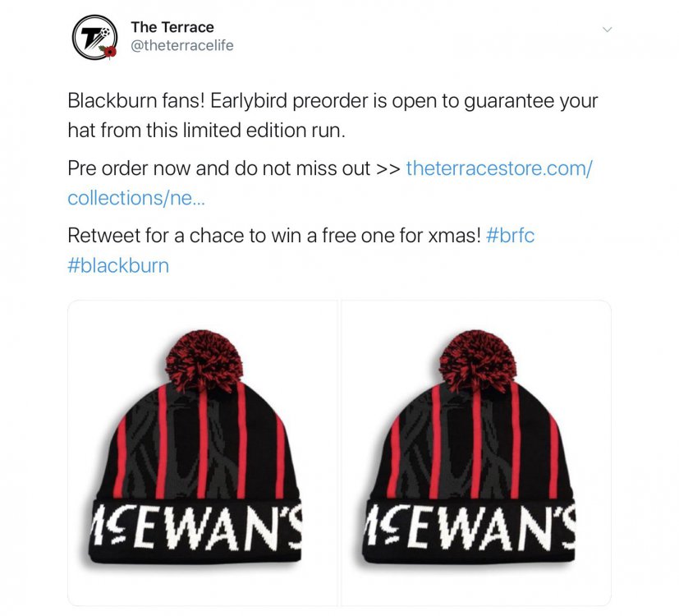Open The Terrace display name

coord(172,27)
